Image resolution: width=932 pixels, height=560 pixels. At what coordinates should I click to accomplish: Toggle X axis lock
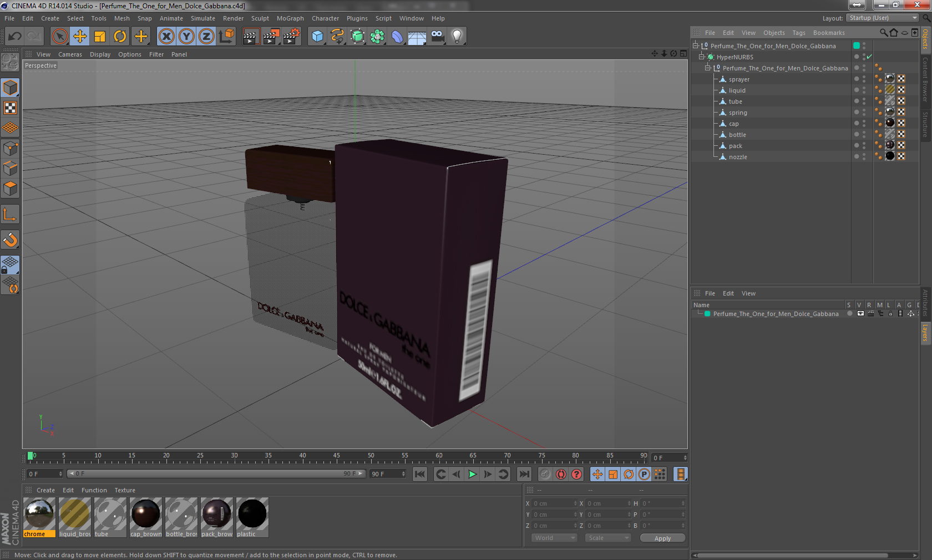[166, 37]
